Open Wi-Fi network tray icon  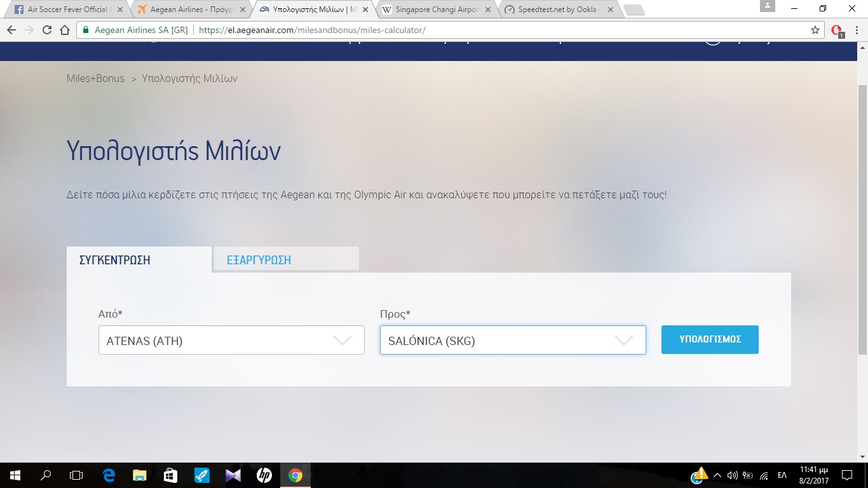point(764,475)
